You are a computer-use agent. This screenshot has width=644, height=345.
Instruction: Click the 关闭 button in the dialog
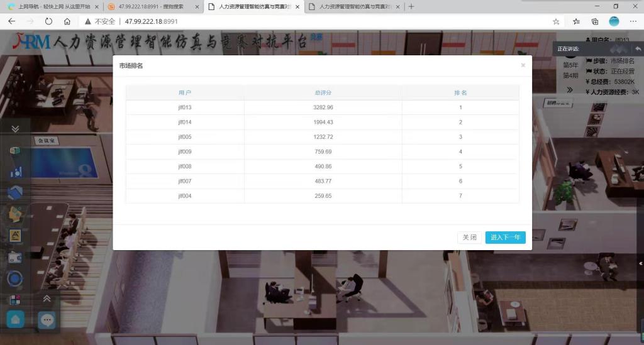tap(469, 238)
